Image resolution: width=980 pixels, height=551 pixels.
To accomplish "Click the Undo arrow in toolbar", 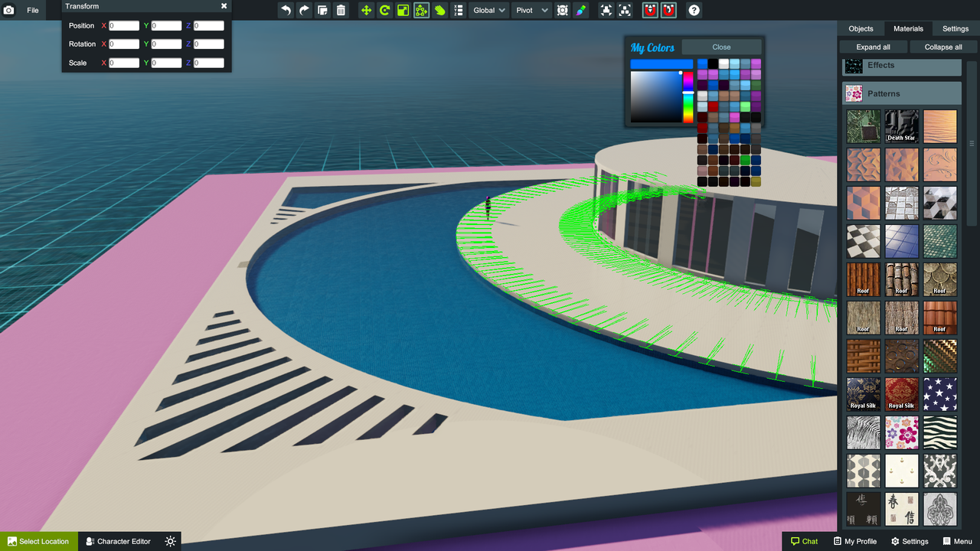I will (286, 11).
